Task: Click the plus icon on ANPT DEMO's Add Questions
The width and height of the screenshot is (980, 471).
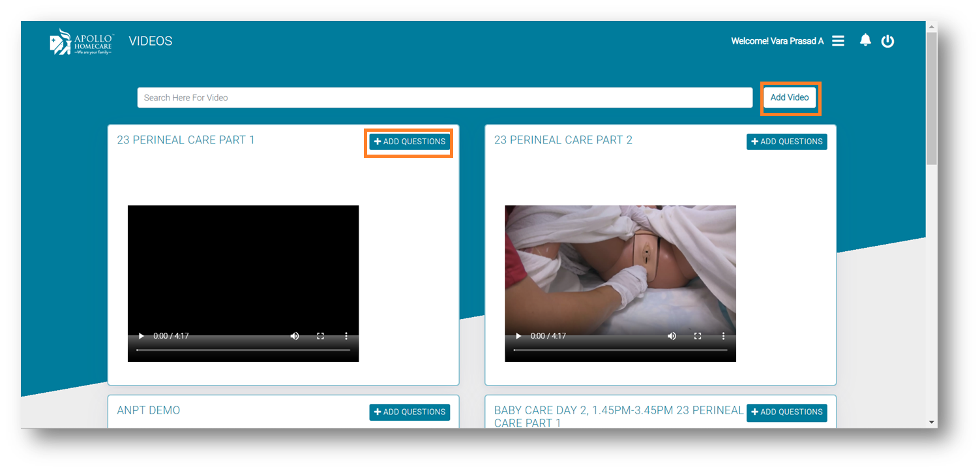Action: pyautogui.click(x=377, y=412)
